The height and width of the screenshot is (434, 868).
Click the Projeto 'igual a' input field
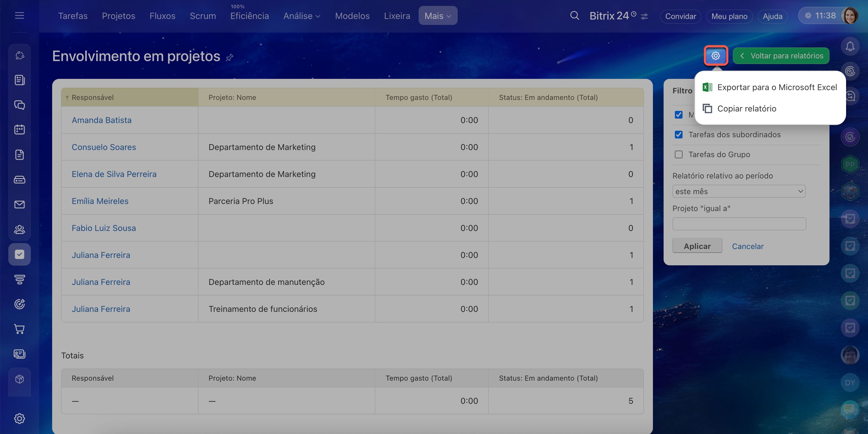tap(739, 224)
